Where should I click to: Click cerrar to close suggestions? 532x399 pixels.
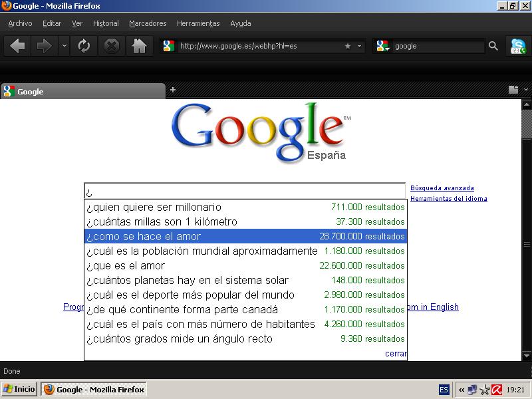point(396,354)
